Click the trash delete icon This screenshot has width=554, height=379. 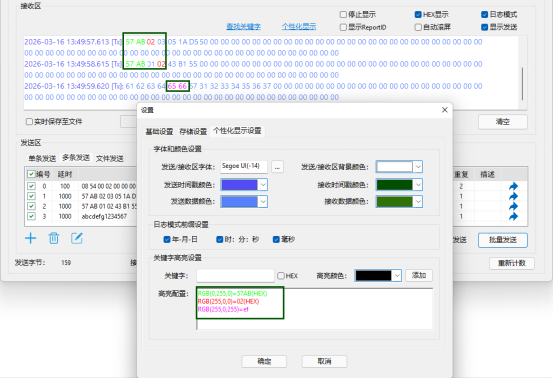coord(54,238)
